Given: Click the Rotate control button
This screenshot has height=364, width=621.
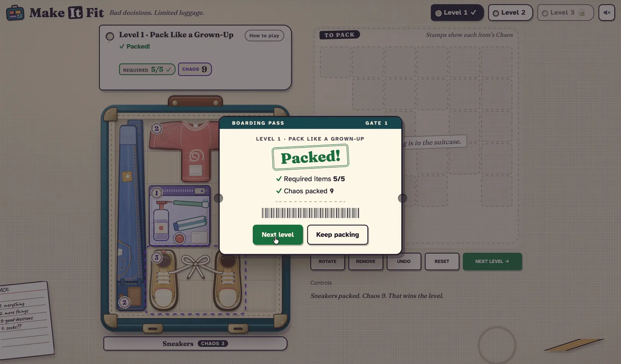Looking at the screenshot, I should coord(328,262).
